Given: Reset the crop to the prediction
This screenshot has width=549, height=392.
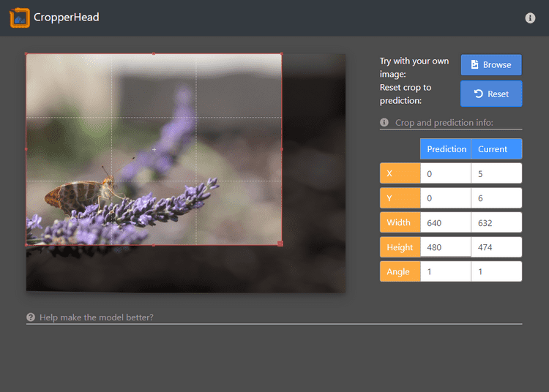Looking at the screenshot, I should coord(490,94).
